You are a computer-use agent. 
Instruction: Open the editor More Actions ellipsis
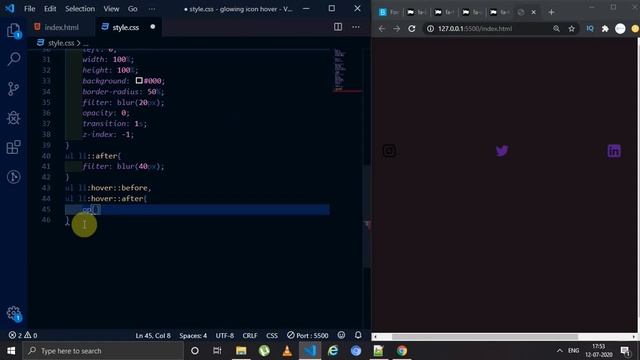[x=356, y=27]
